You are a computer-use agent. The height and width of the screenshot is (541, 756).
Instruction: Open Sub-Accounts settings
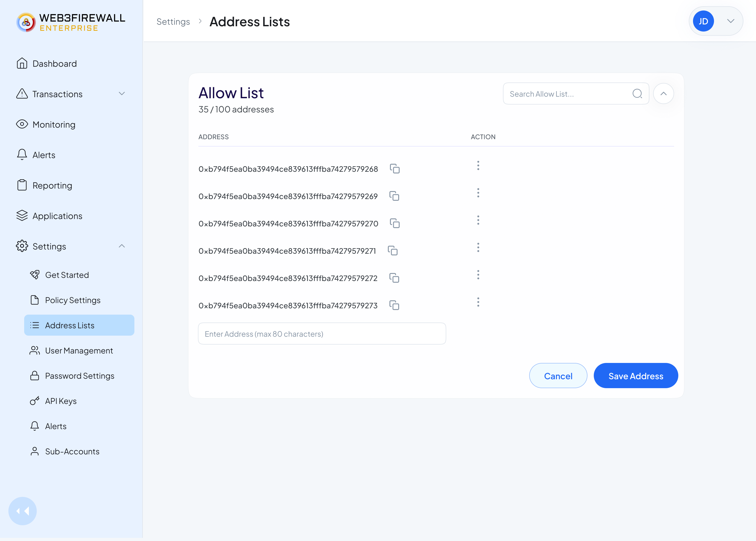tap(72, 452)
